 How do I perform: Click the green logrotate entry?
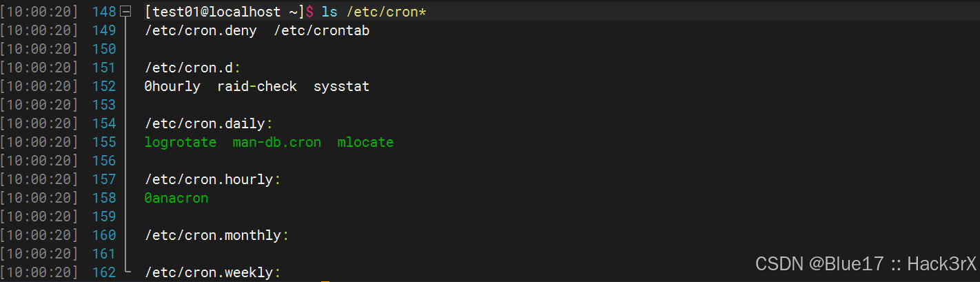click(181, 143)
